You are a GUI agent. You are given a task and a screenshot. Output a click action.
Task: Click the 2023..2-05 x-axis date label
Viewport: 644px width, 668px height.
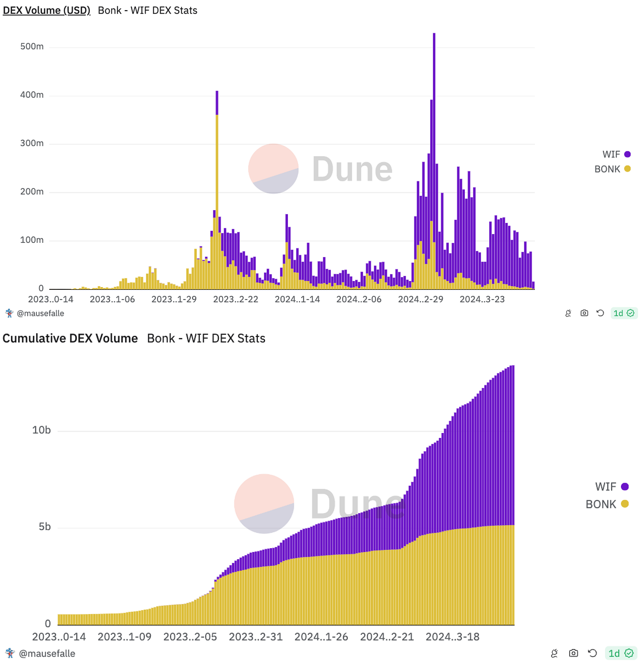pyautogui.click(x=190, y=637)
